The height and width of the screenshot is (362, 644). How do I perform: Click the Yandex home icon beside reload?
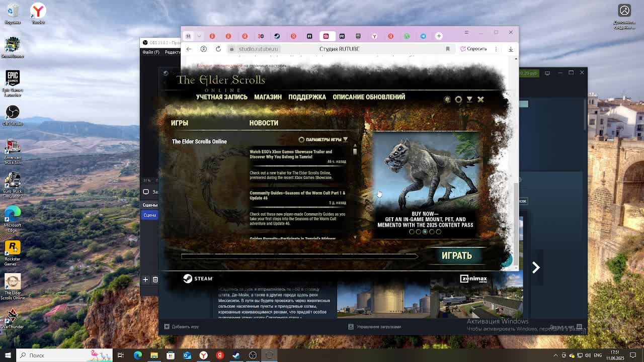204,49
